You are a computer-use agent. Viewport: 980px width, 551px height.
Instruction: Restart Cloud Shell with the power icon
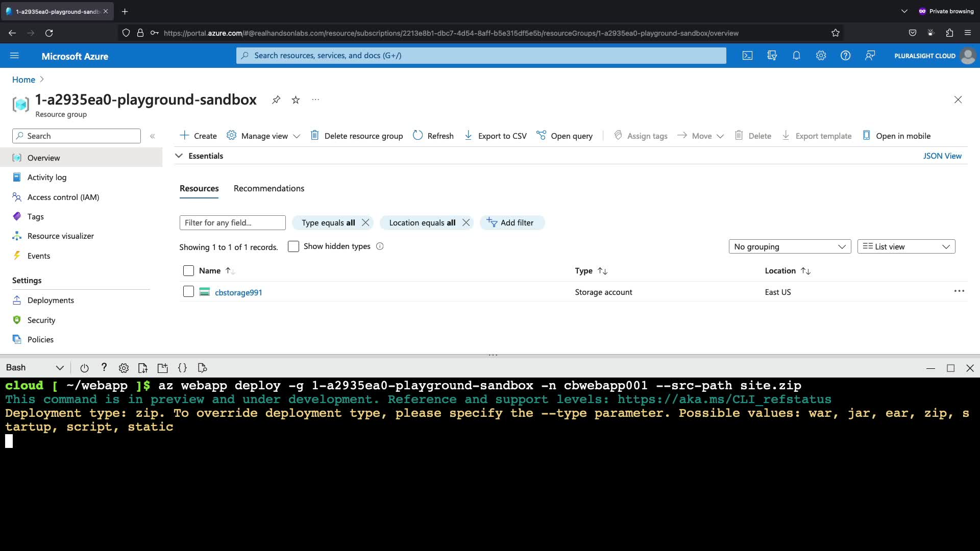[84, 368]
